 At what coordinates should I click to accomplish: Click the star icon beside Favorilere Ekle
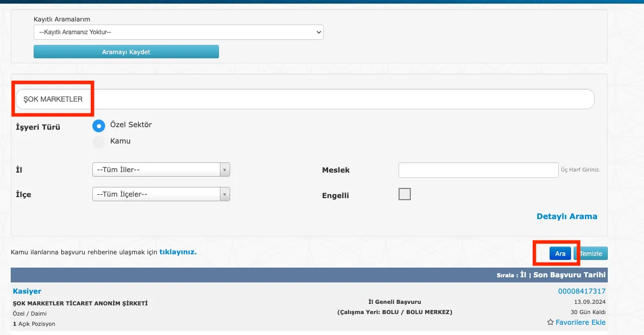551,323
